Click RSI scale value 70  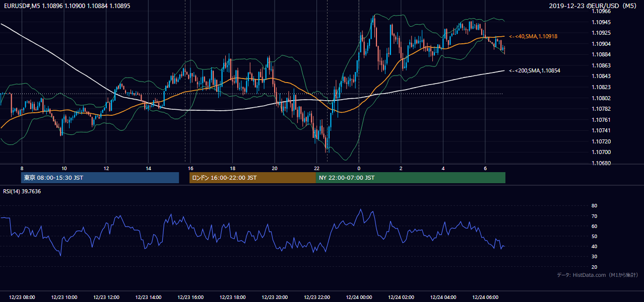pos(594,216)
